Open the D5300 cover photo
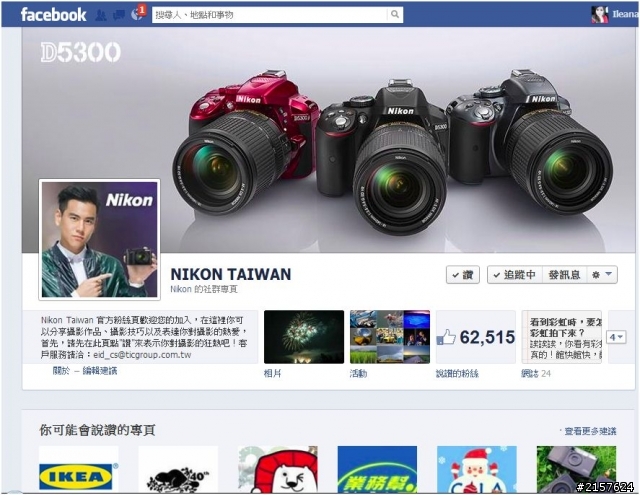 point(329,140)
